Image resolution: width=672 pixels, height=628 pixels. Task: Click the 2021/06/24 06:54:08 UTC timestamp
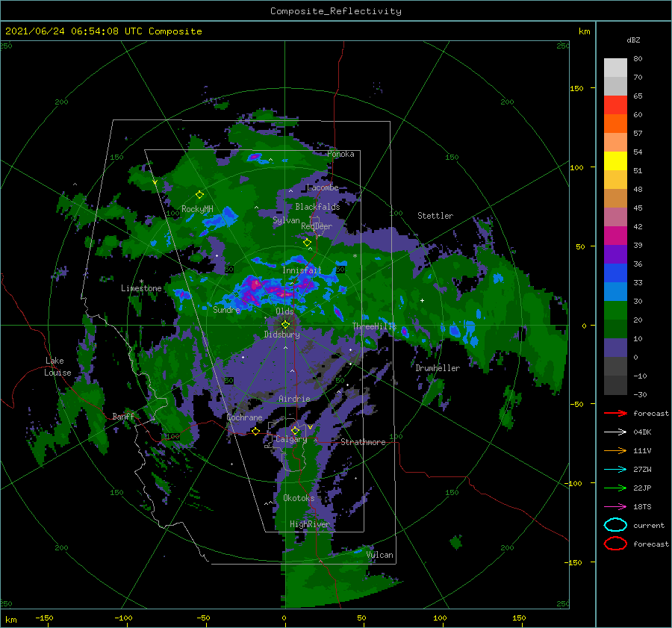point(65,31)
